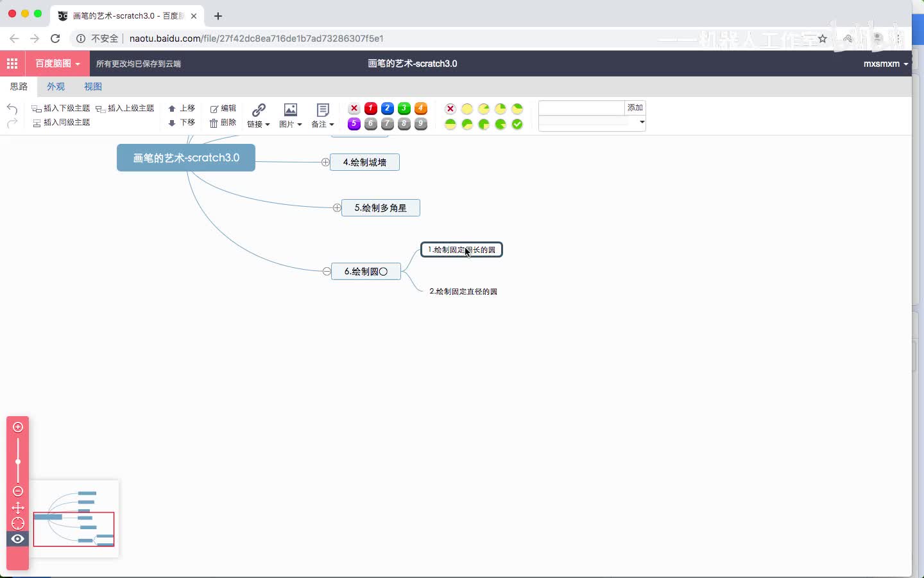924x578 pixels.
Task: Set priority 7 gray badge
Action: (388, 124)
